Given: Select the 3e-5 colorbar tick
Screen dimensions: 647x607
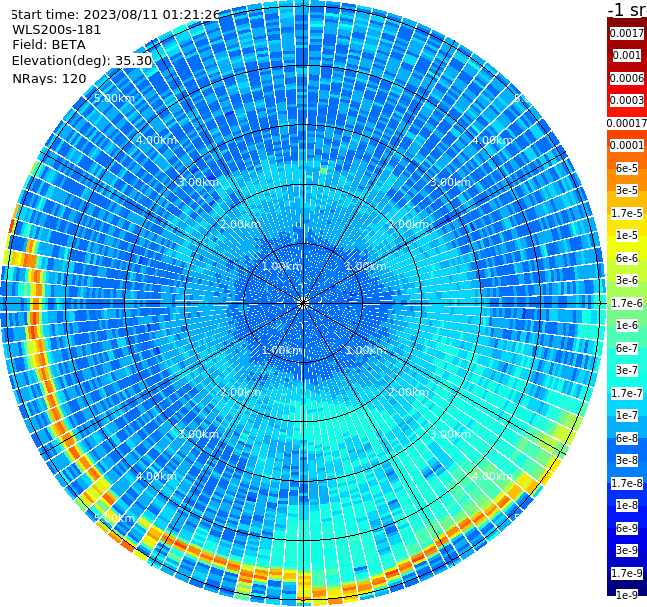Looking at the screenshot, I should tap(627, 190).
